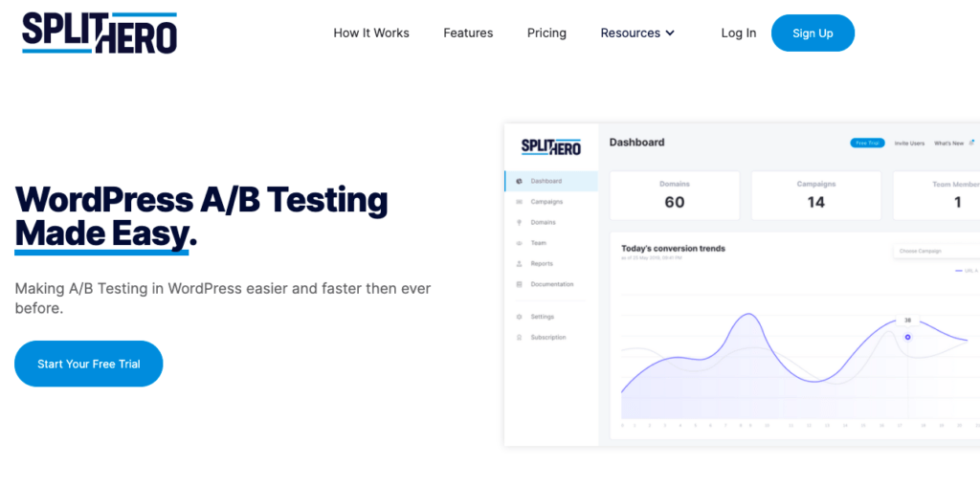Click the Free Trial badge in dashboard preview

point(867,144)
